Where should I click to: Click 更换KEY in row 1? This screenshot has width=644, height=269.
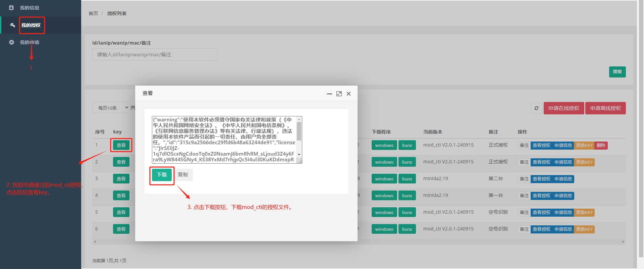(584, 145)
